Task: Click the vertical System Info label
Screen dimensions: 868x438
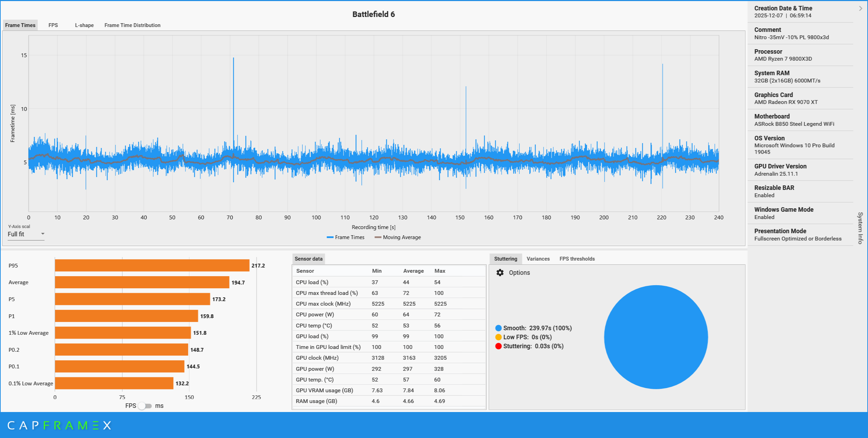Action: pyautogui.click(x=860, y=228)
